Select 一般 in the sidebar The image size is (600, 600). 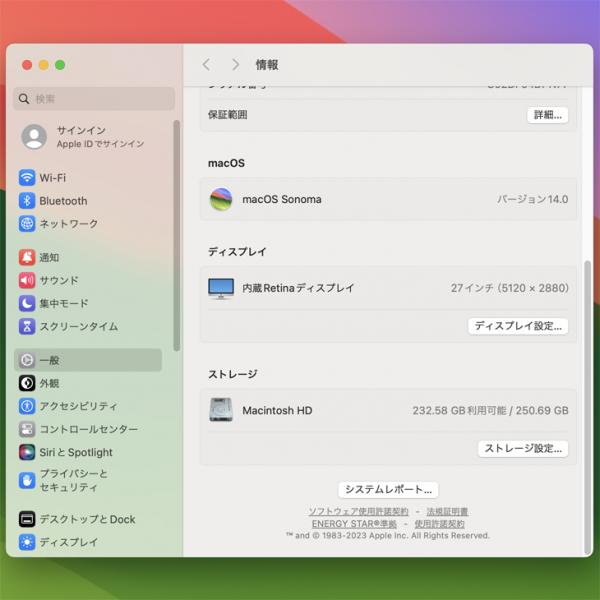pos(88,360)
